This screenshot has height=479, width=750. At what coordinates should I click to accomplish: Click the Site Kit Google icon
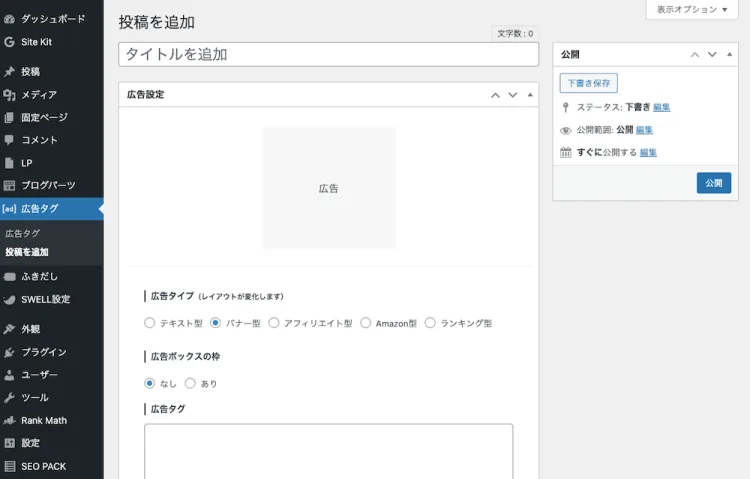9,42
